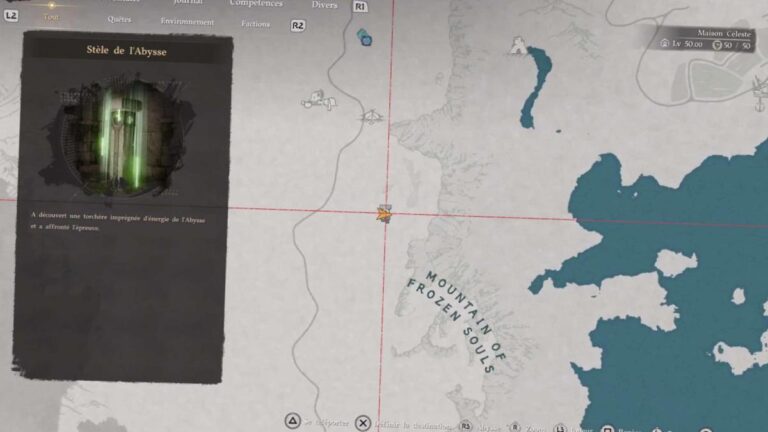
Task: Click the L3 stick prompt icon
Action: tap(560, 429)
